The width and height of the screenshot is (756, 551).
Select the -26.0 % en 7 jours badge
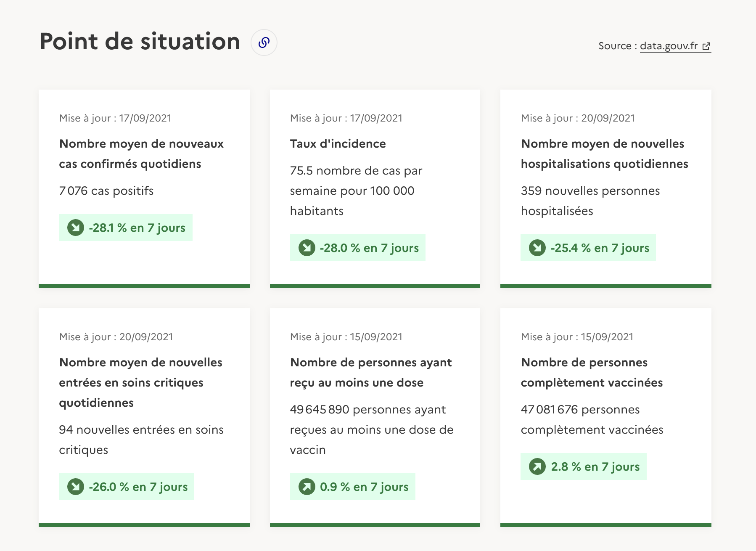127,487
